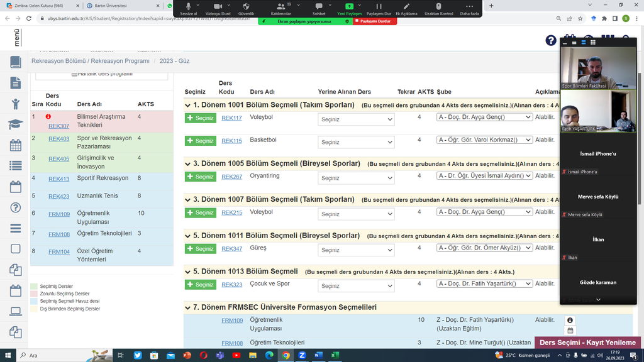The height and width of the screenshot is (362, 644).
Task: Click the graduation cap icon in sidebar
Action: (x=16, y=124)
